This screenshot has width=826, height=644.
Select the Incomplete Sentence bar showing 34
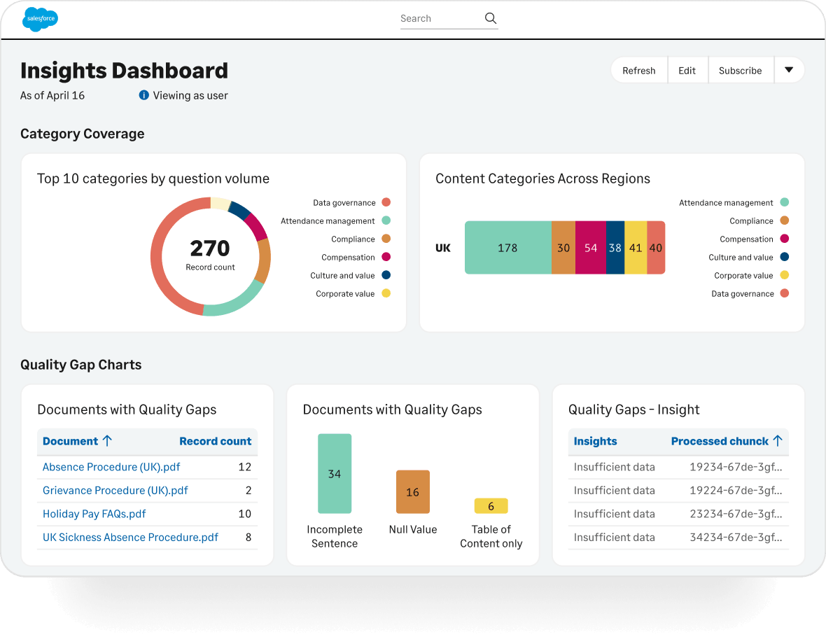tap(335, 473)
